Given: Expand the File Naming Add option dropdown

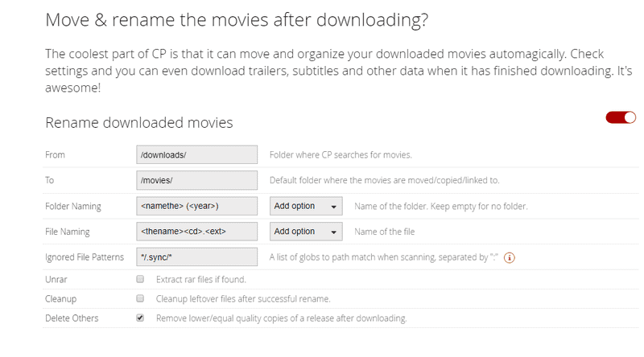Looking at the screenshot, I should pyautogui.click(x=306, y=232).
